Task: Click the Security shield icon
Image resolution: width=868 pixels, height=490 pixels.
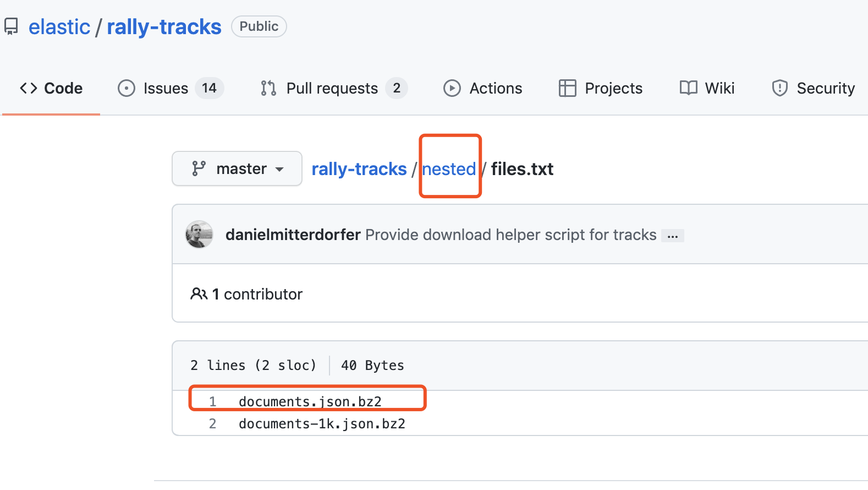Action: (780, 88)
